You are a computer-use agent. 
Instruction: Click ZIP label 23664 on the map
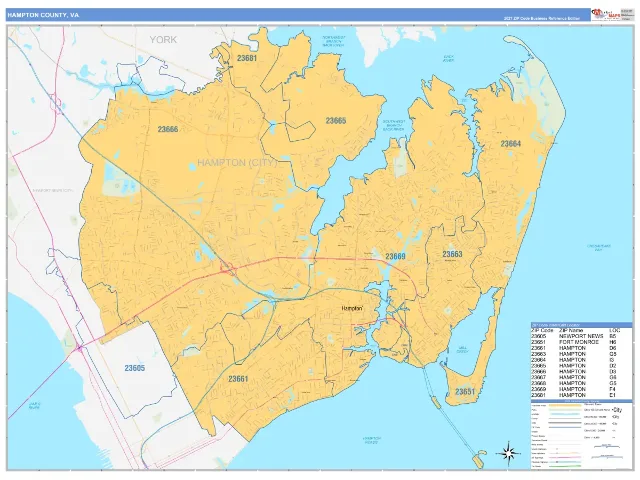click(x=511, y=144)
